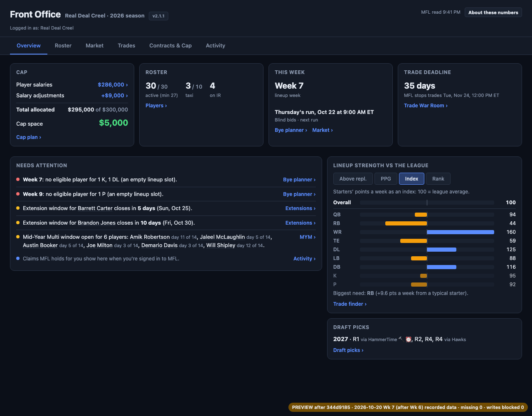The image size is (532, 416).
Task: Click player name Jaleel McLaughlin
Action: pyautogui.click(x=222, y=237)
